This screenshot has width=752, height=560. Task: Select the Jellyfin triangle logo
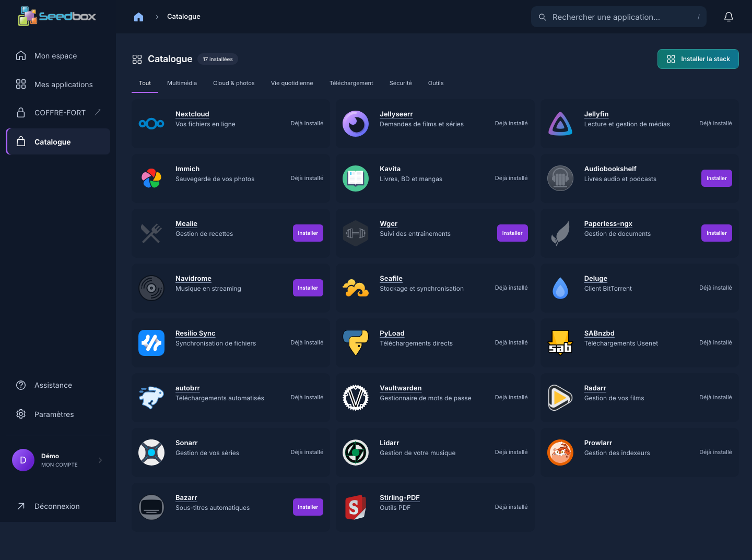(x=560, y=124)
